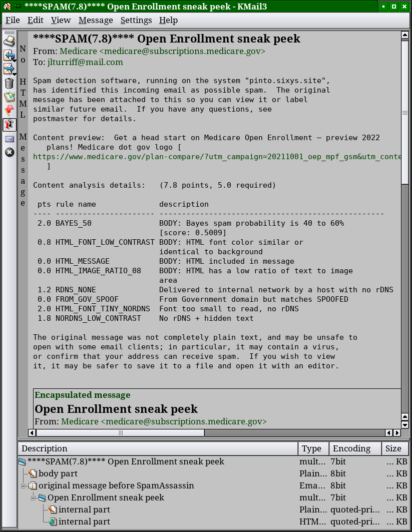Click the mail folder icon of the SPAM root row

point(23,462)
